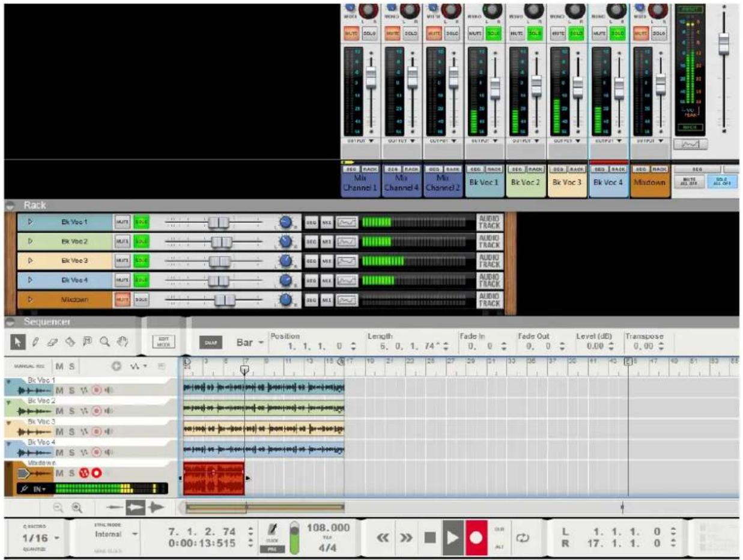The image size is (743, 560).
Task: Select the Razor tool in sequencer
Action: click(x=70, y=342)
